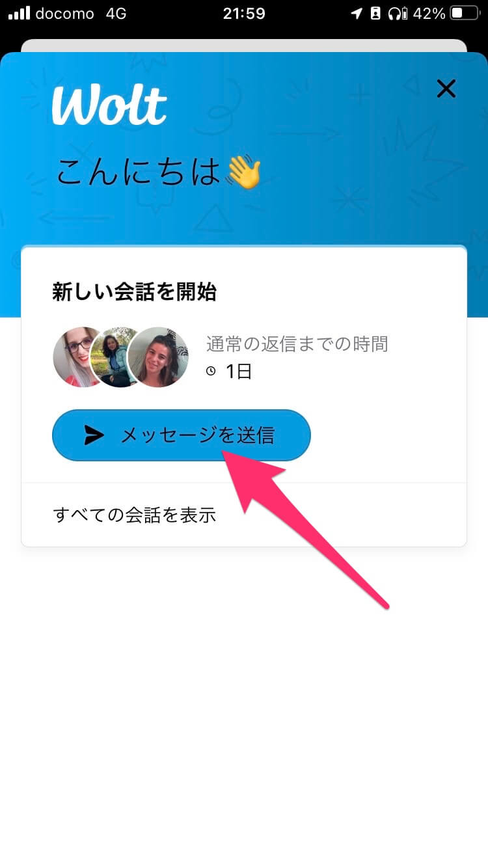Tap the Wolt logo
Viewport: 488px width, 868px height.
tap(109, 106)
